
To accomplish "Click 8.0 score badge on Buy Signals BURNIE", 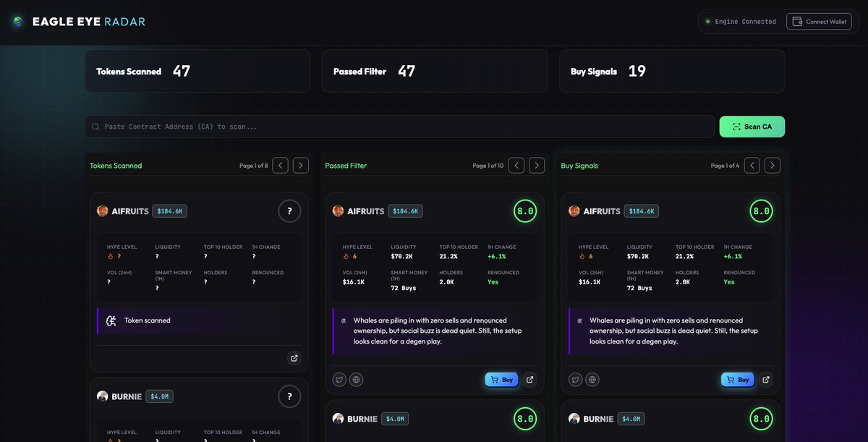I will pyautogui.click(x=761, y=418).
